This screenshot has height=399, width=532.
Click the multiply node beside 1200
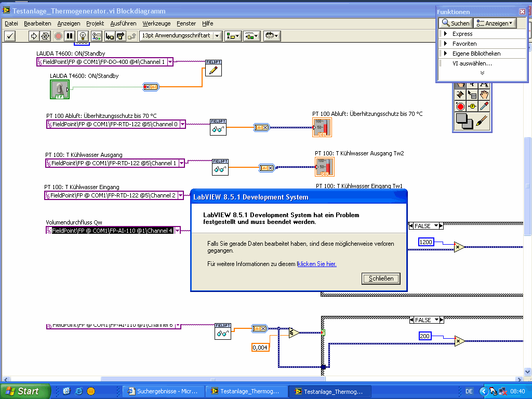(459, 247)
